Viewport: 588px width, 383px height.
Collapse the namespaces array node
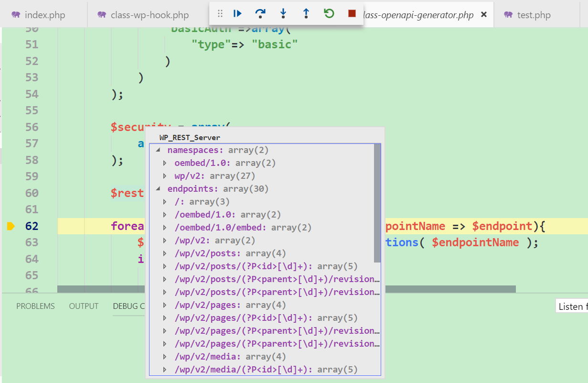click(x=158, y=150)
